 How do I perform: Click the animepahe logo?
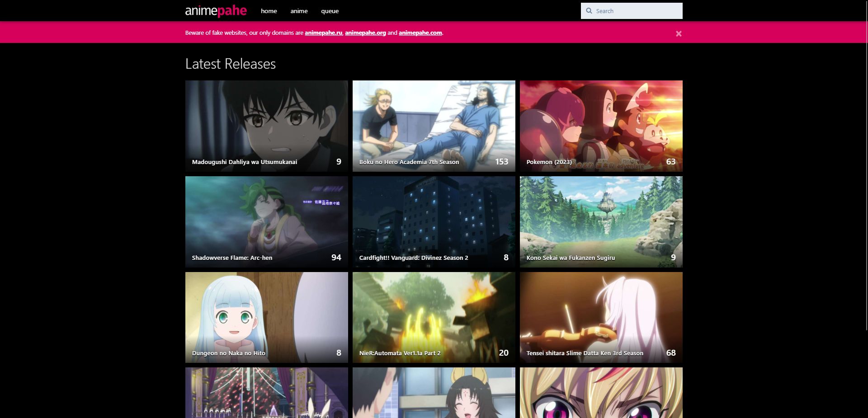click(216, 11)
